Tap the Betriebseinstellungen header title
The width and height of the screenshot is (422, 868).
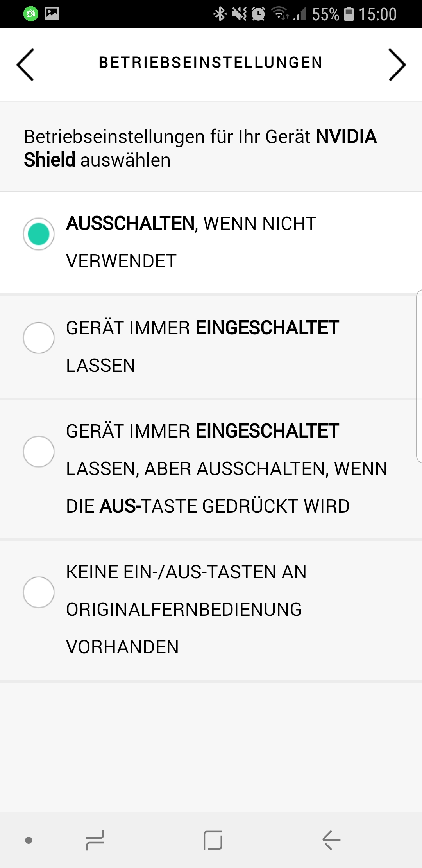pos(211,63)
